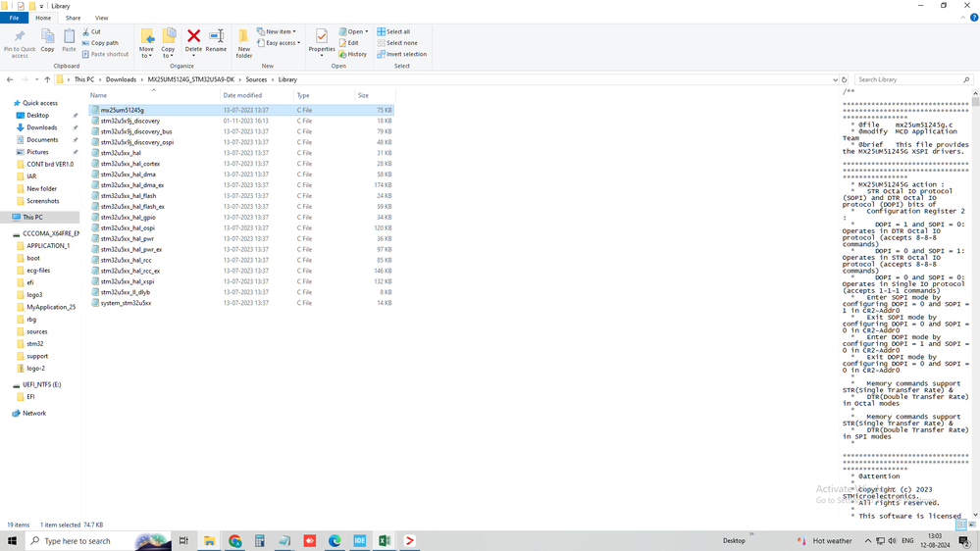Open the New item dropdown
The width and height of the screenshot is (980, 551).
[277, 31]
